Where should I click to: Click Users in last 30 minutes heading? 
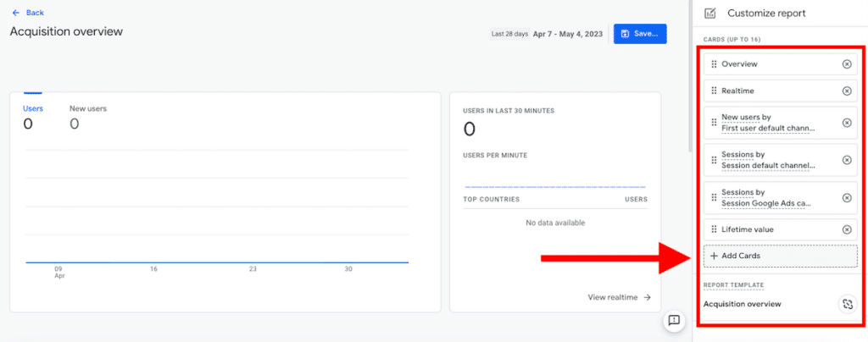(x=509, y=111)
